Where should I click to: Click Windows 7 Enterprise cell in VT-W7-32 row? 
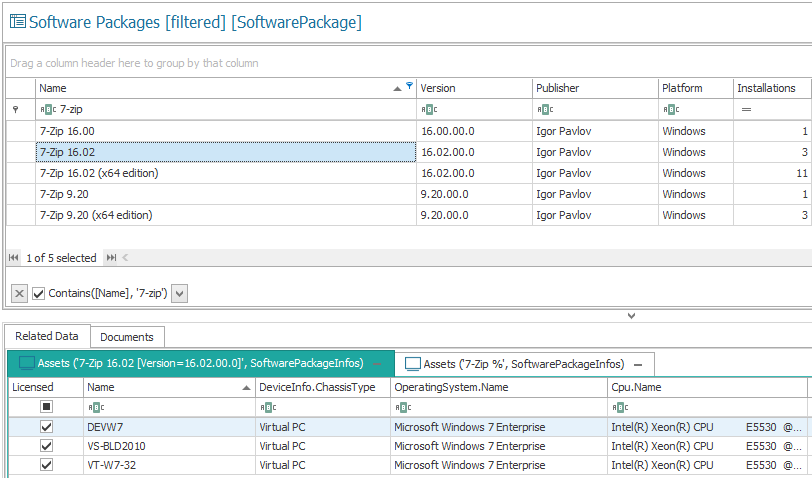(499, 465)
